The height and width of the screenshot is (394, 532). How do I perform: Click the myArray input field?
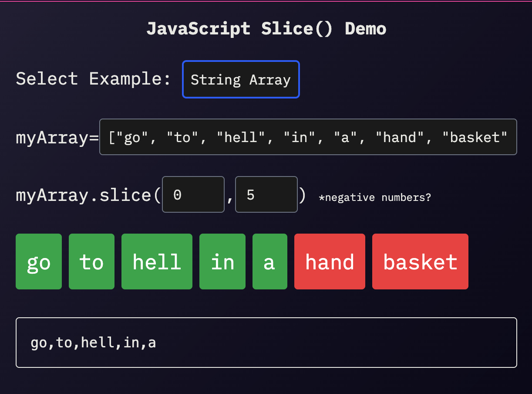[x=308, y=137]
